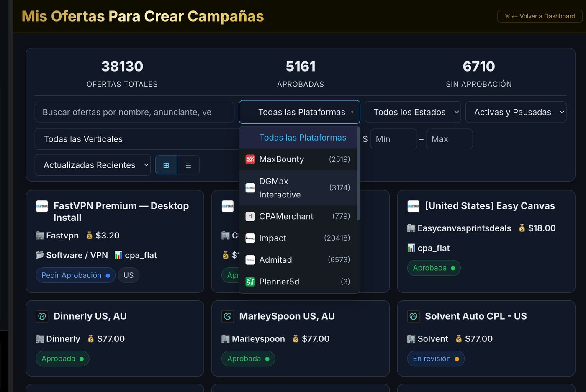
Task: Click money bag icon beside $3.20
Action: tap(90, 236)
